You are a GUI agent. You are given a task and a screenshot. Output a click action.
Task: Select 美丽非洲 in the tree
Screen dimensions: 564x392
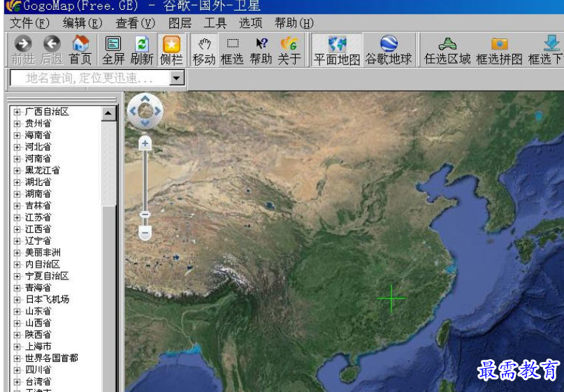click(x=43, y=252)
